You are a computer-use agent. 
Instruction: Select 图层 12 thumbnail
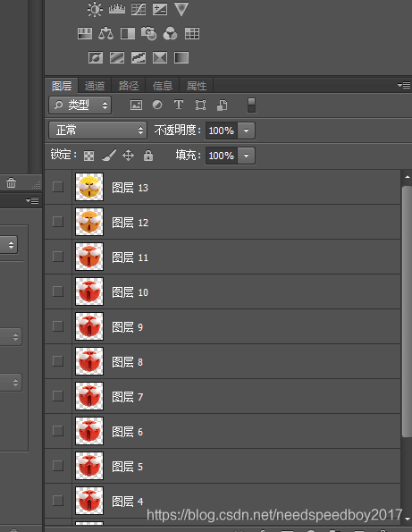click(x=89, y=222)
